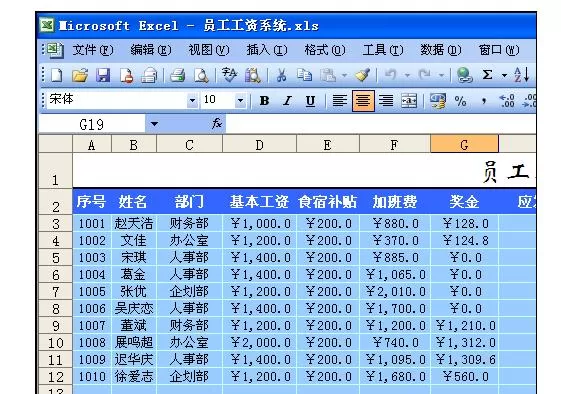Open a file with the Open folder icon
The width and height of the screenshot is (561, 394).
[80, 76]
